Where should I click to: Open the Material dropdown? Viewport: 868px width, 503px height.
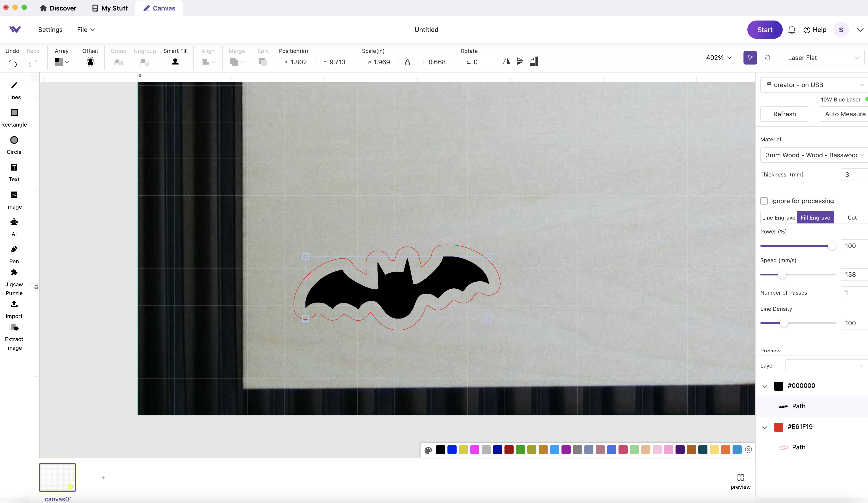(x=814, y=155)
